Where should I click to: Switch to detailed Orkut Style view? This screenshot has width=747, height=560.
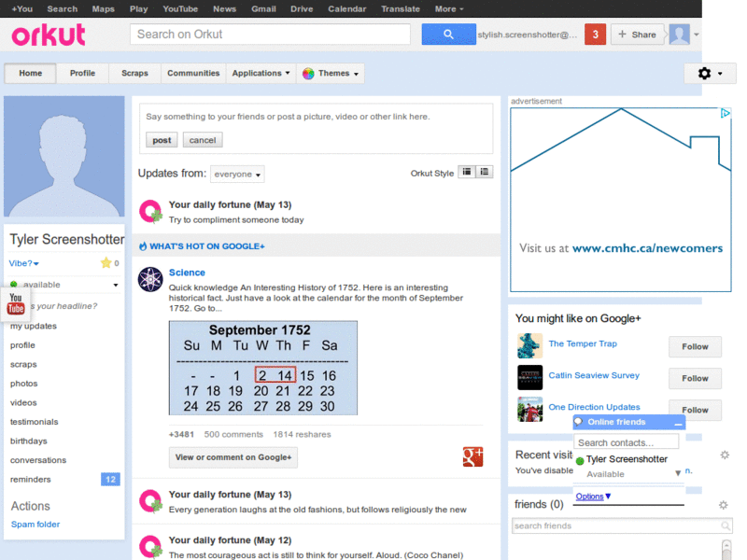pyautogui.click(x=485, y=172)
